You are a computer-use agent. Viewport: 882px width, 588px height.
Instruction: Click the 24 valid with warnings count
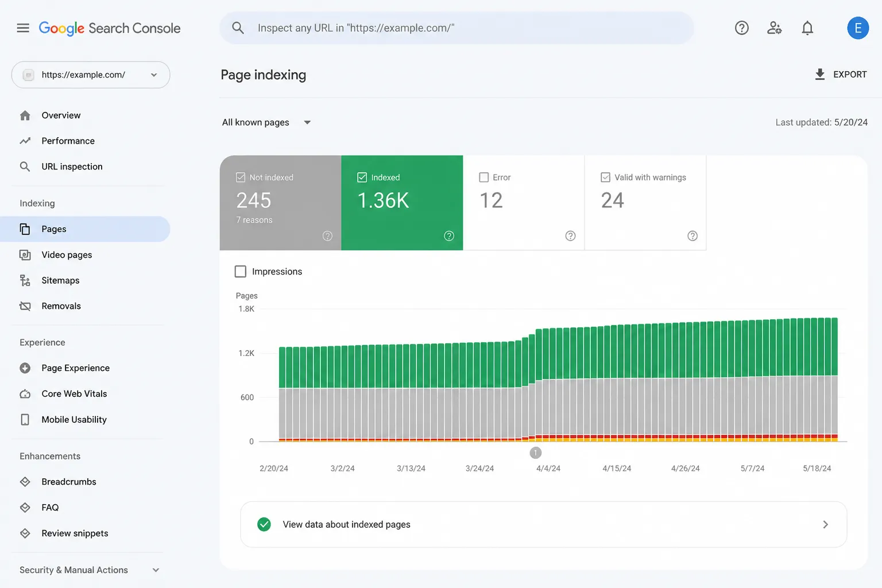pyautogui.click(x=613, y=200)
